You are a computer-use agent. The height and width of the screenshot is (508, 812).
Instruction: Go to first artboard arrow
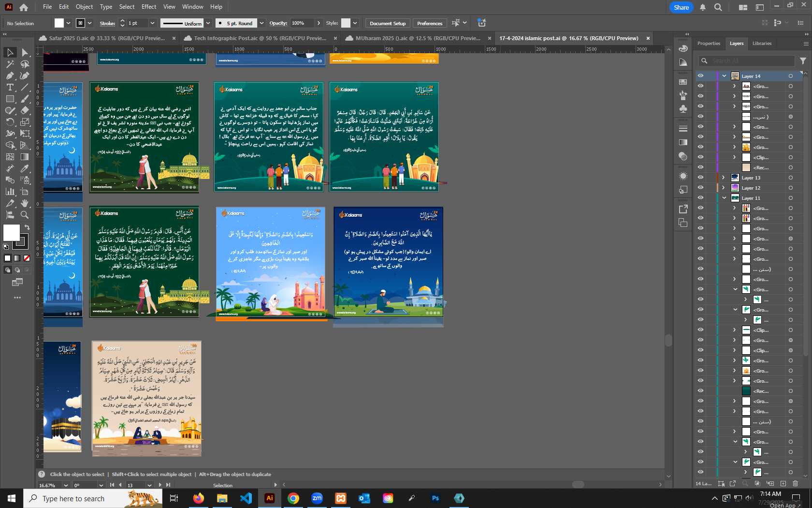click(x=112, y=485)
